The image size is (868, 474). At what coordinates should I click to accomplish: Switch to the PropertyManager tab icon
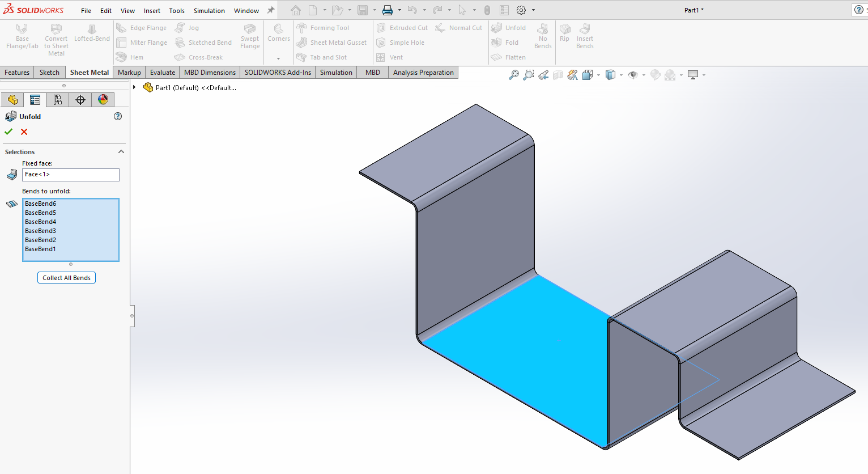pyautogui.click(x=35, y=100)
